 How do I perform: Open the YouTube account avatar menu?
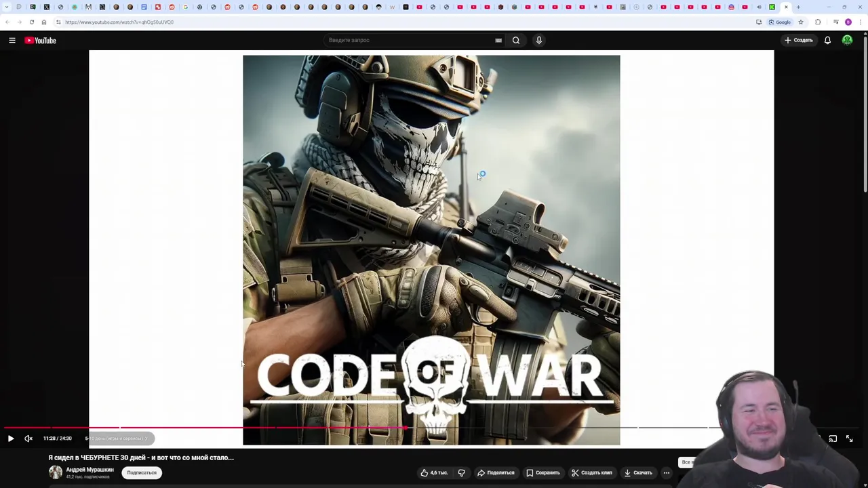tap(847, 41)
